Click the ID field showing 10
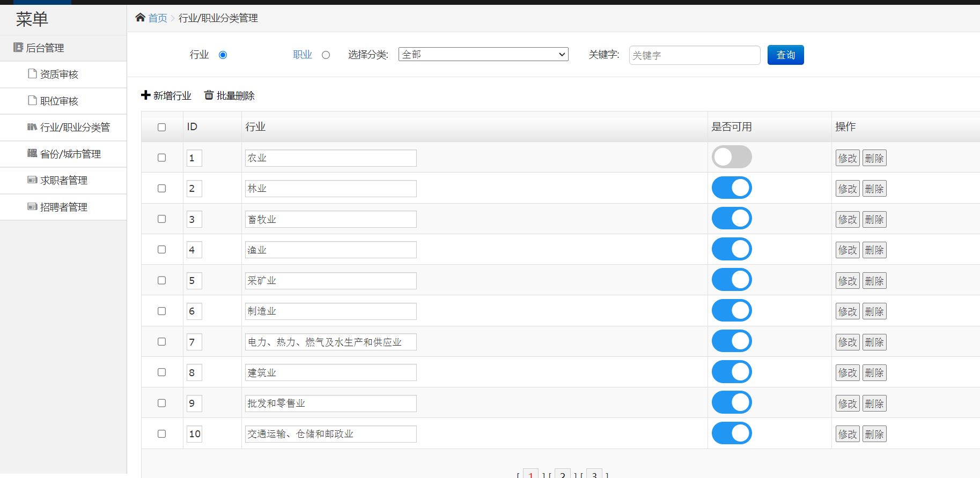 (x=194, y=434)
